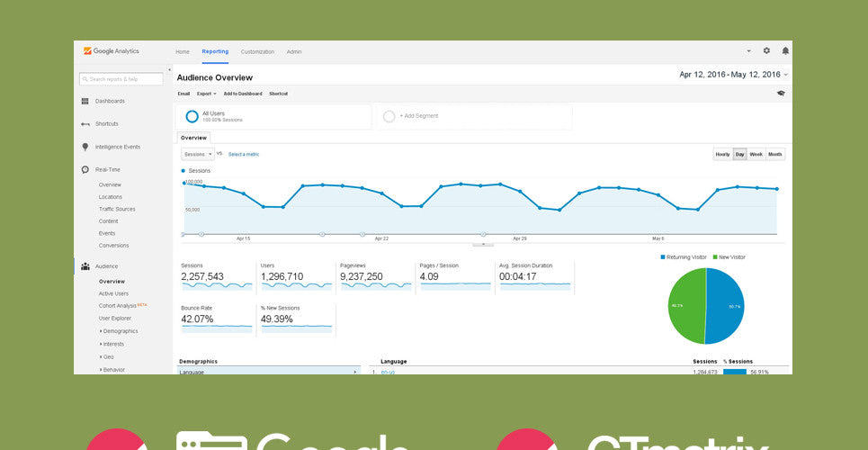The image size is (868, 450).
Task: Open Real-Time Traffic Sources report
Action: pos(117,209)
